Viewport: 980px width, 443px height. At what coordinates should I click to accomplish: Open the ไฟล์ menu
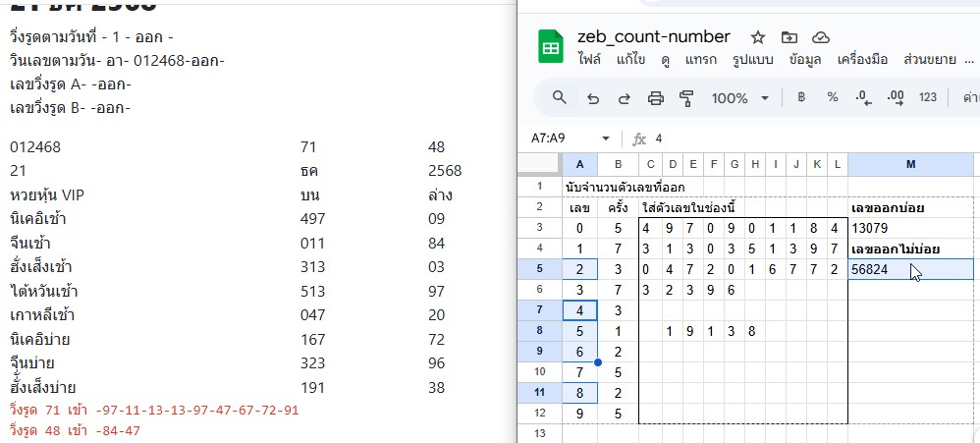point(589,60)
